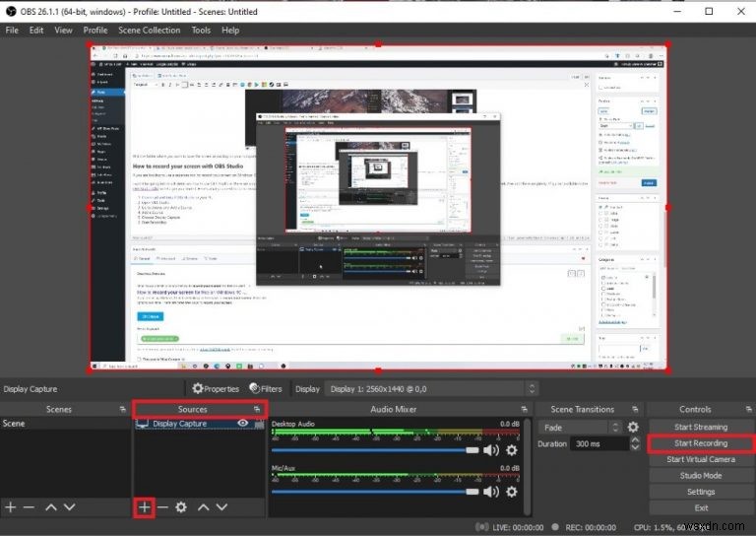Image resolution: width=756 pixels, height=536 pixels.
Task: Move source down in Sources list
Action: pyautogui.click(x=221, y=507)
